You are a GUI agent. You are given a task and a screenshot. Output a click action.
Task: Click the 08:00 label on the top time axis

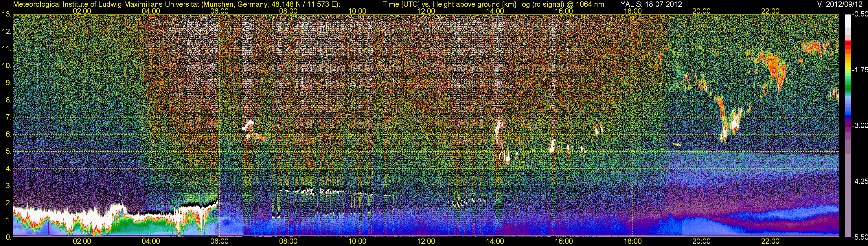[x=288, y=11]
